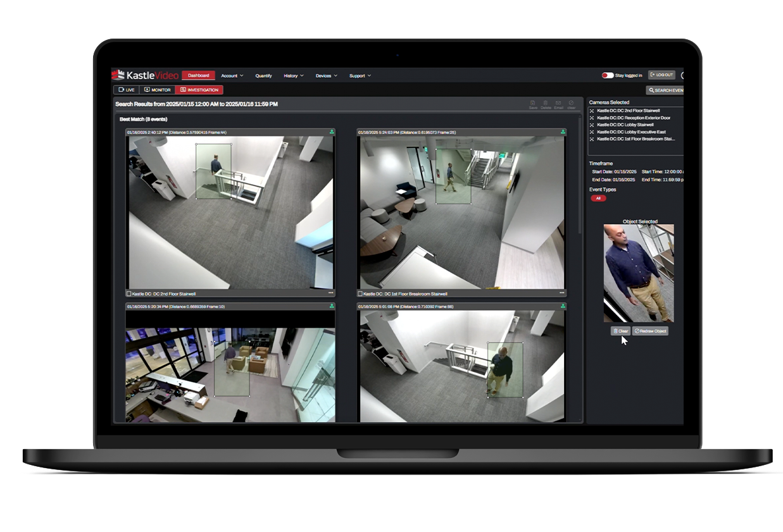
Task: Click the clear icon in results toolbar
Action: [x=571, y=104]
